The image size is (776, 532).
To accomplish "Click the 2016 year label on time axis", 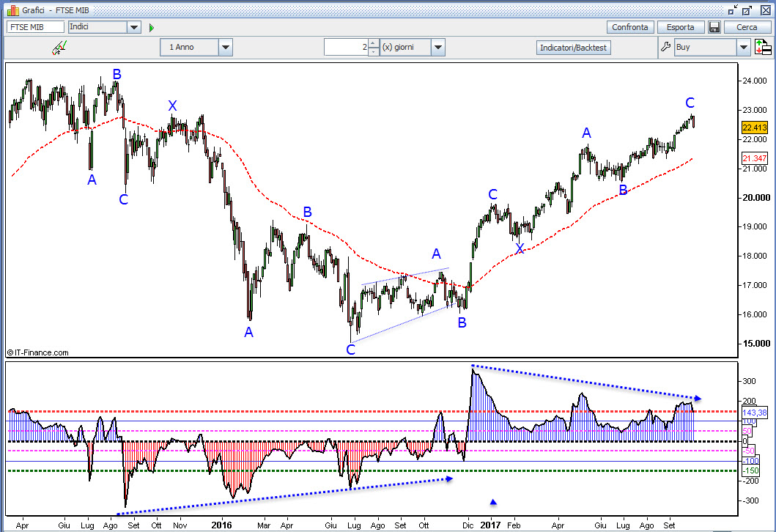I will pyautogui.click(x=221, y=525).
